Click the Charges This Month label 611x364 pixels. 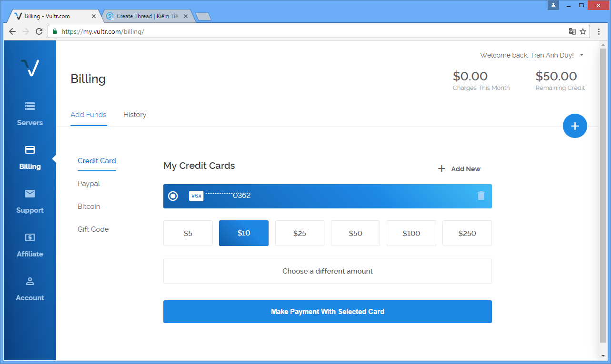(x=481, y=88)
